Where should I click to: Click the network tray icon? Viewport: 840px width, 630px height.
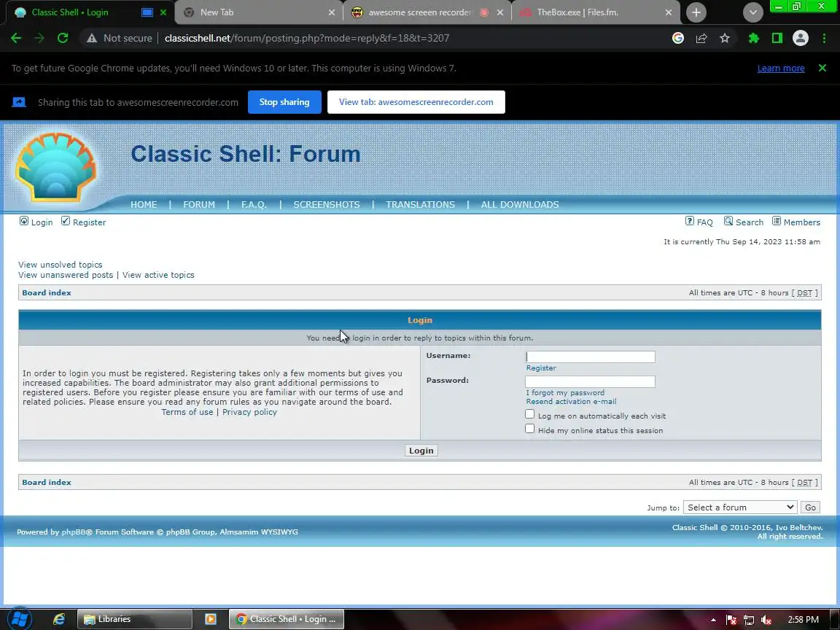coord(748,620)
